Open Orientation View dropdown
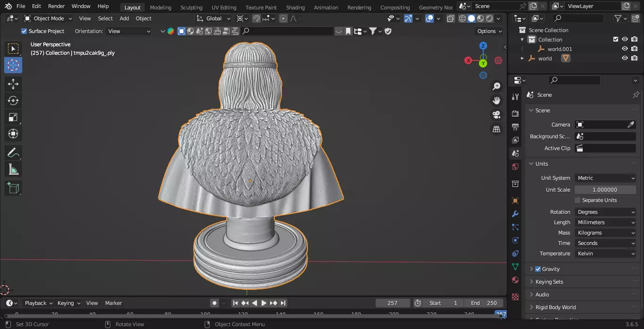The width and height of the screenshot is (644, 329). [x=129, y=31]
